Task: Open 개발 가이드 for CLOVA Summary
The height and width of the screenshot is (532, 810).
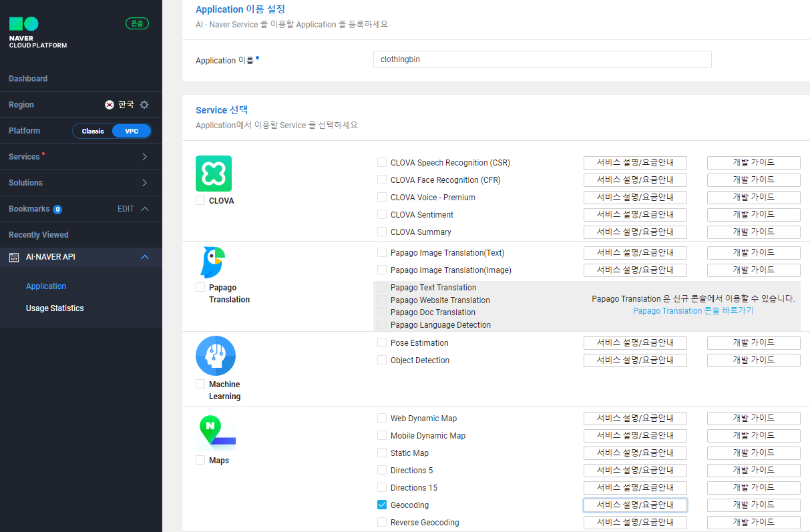Action: click(x=753, y=232)
